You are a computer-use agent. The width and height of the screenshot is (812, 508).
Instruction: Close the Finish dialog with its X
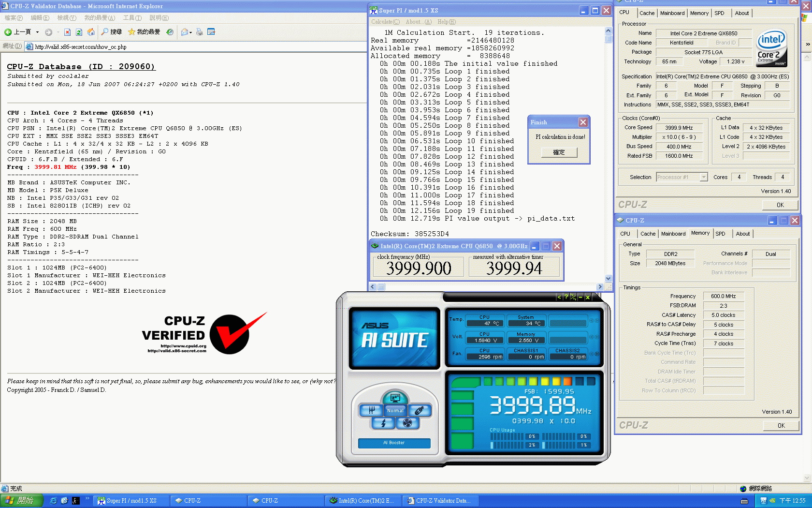tap(583, 122)
